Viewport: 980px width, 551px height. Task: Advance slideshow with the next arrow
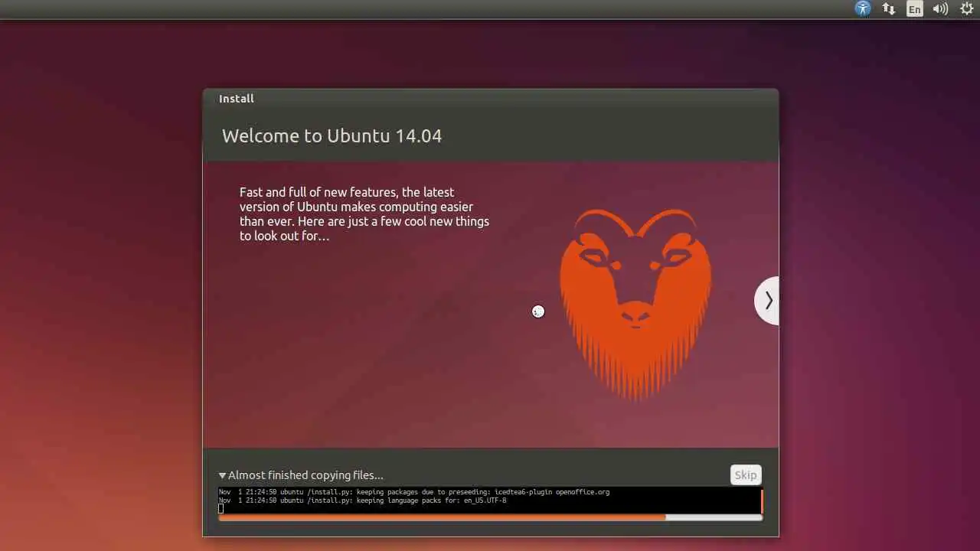767,301
